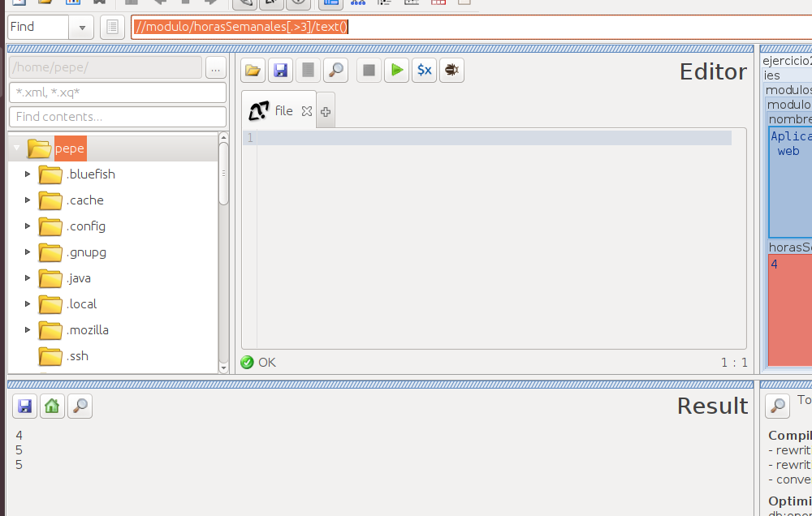Select the .bluefish folder entry
This screenshot has width=812, height=516.
[x=91, y=174]
